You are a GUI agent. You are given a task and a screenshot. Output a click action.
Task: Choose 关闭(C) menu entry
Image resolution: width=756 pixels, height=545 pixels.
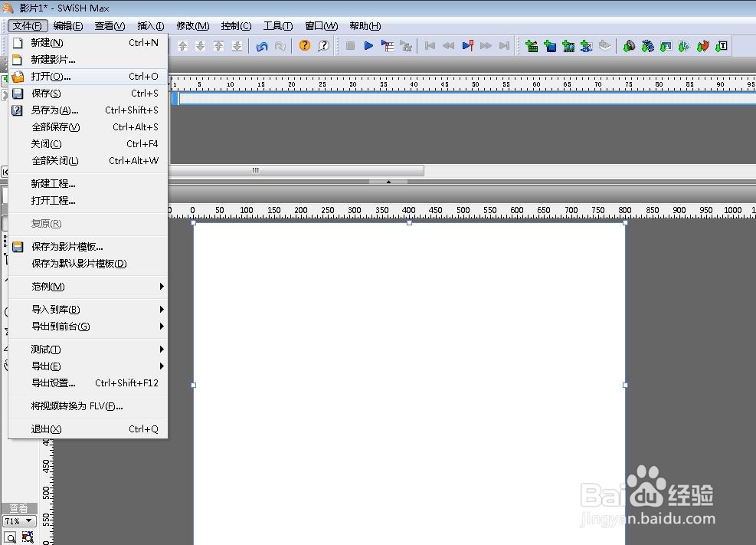(88, 144)
